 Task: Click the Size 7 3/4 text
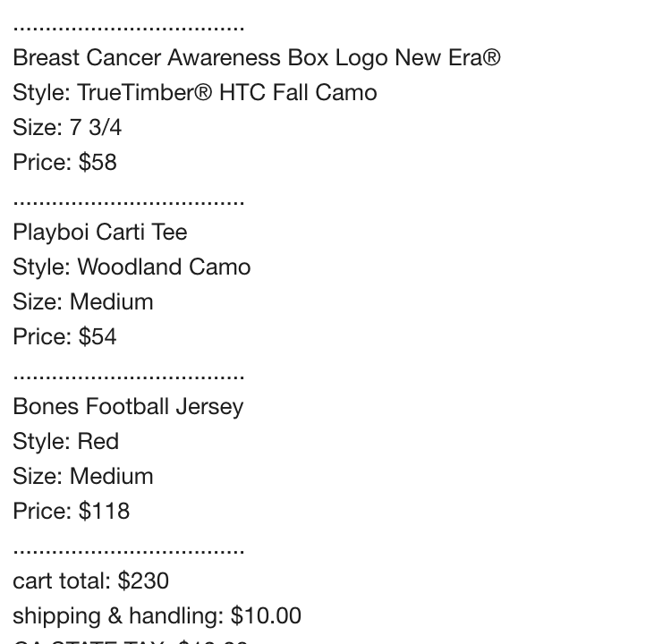click(67, 128)
